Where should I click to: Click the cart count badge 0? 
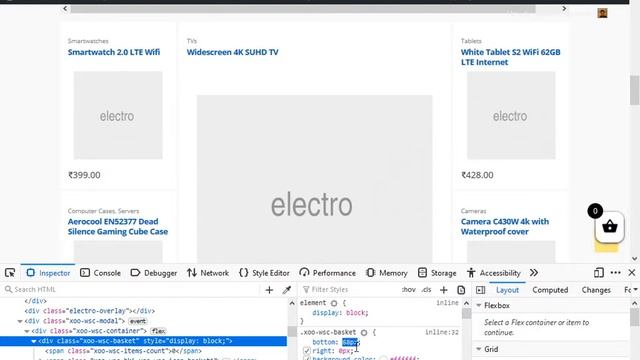595,211
